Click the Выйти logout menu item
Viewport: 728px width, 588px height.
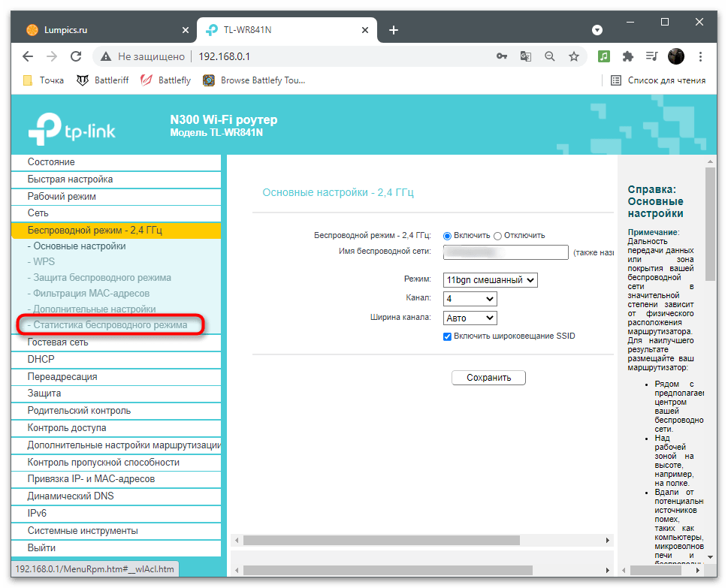pyautogui.click(x=116, y=547)
